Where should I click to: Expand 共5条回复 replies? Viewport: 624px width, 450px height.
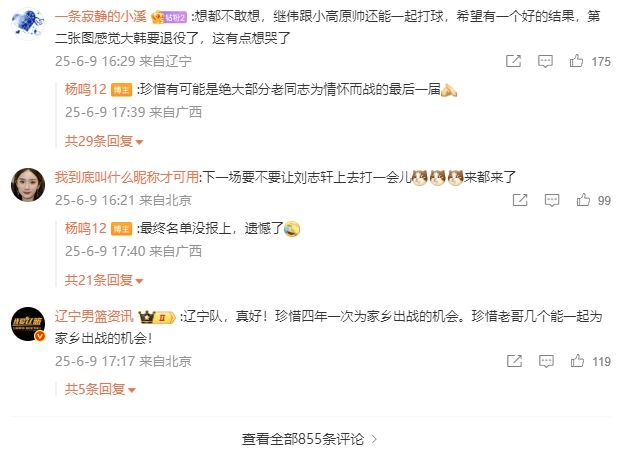tap(100, 389)
